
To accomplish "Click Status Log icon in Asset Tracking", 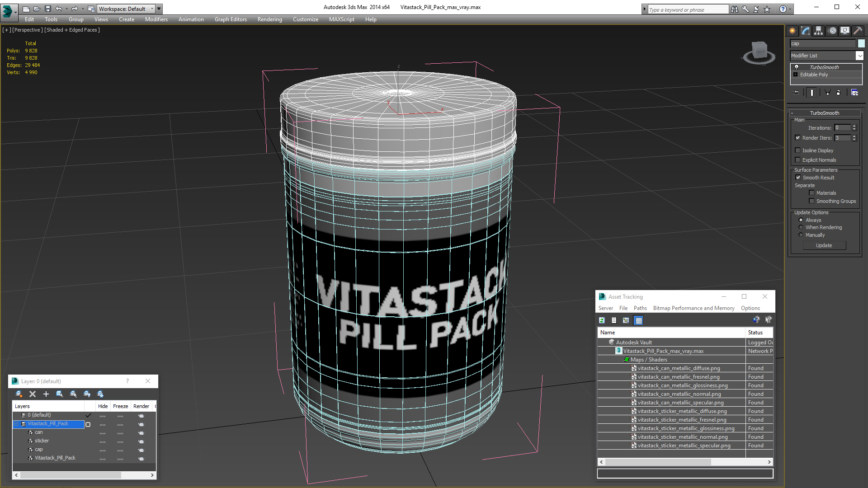I will pos(614,320).
